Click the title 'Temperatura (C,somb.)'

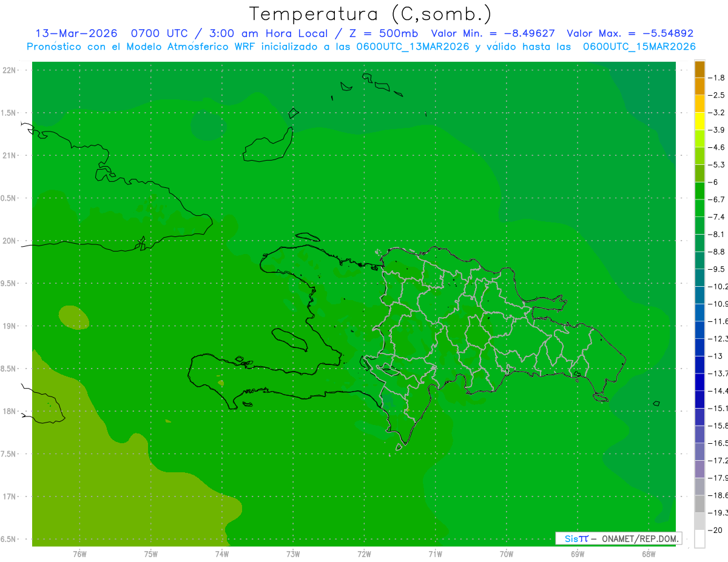tap(370, 14)
